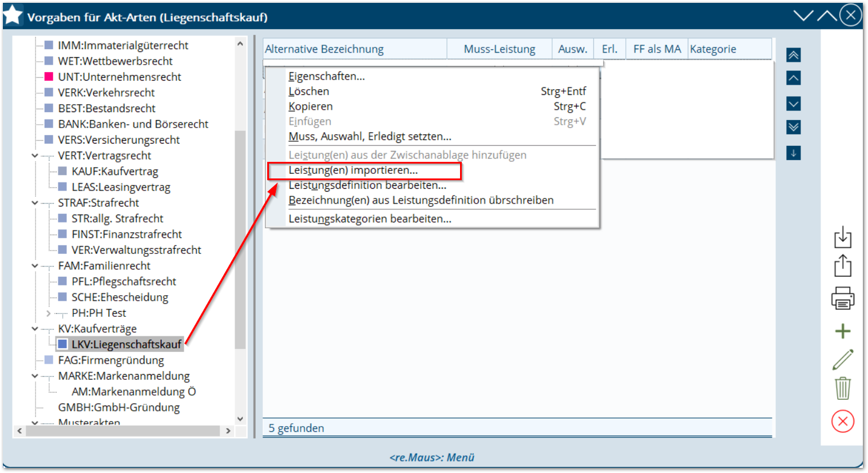Viewport: 868px width, 473px height.
Task: Click the Erl. column header
Action: [610, 49]
